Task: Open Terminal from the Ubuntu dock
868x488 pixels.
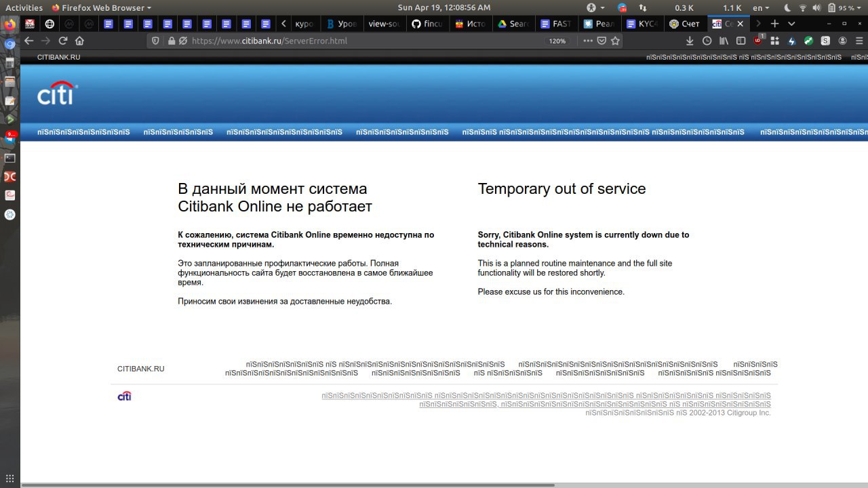Action: pyautogui.click(x=9, y=158)
